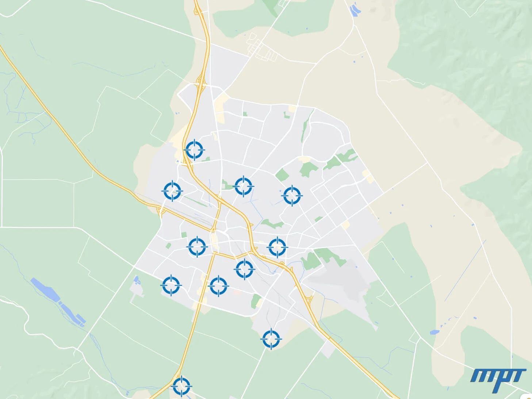The image size is (532, 399).
Task: Select the southwestern-most crosshair marker inside the city area
Action: [171, 285]
